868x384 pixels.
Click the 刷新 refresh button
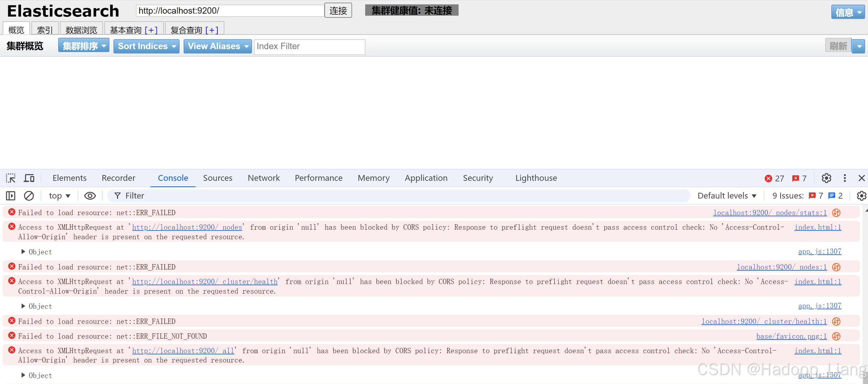click(838, 45)
